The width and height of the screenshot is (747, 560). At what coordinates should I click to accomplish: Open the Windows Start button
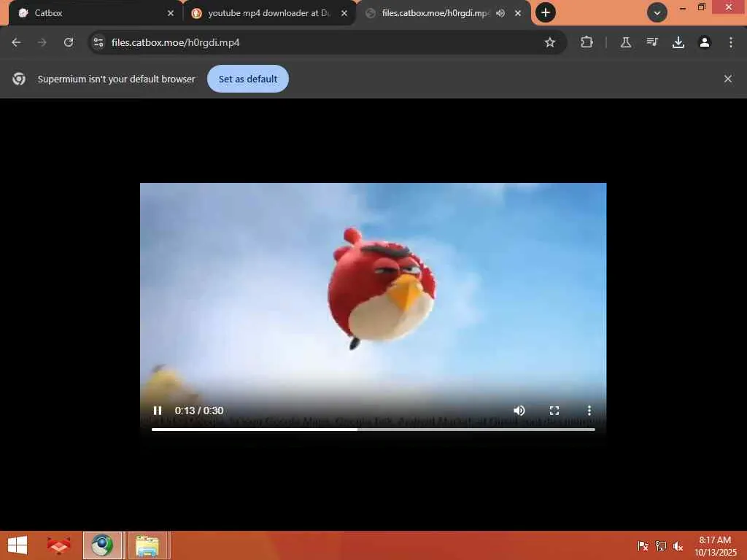coord(18,545)
